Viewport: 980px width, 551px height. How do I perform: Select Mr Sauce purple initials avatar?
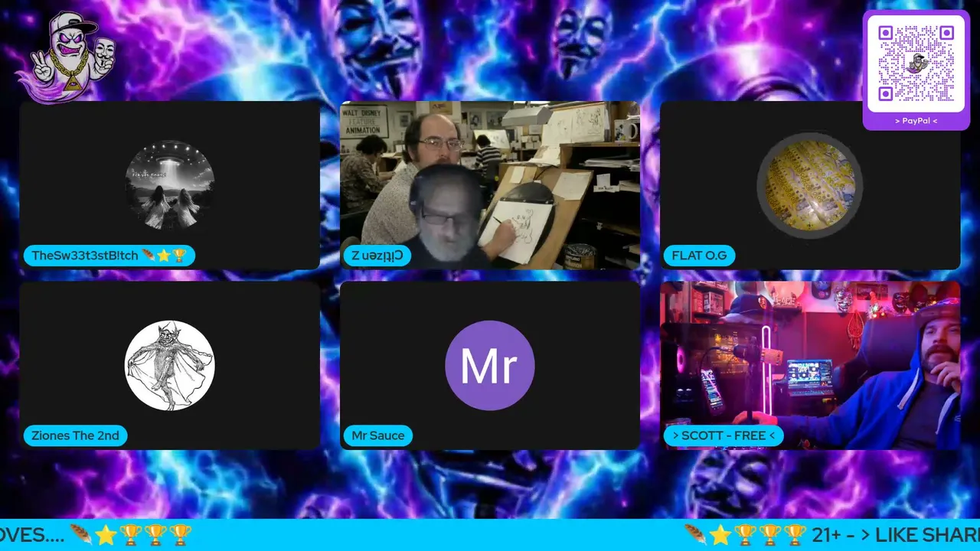tap(490, 365)
